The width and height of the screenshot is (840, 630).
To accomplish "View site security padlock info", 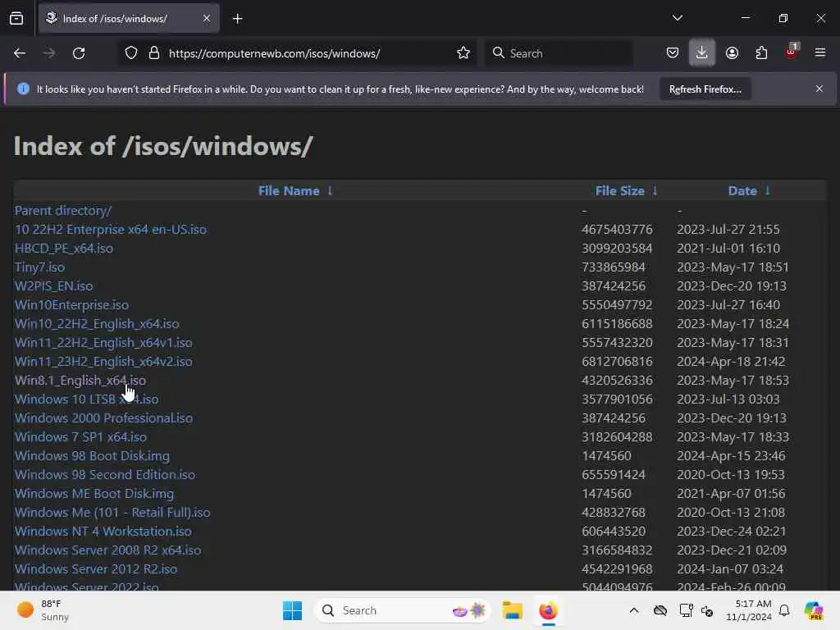I will pos(154,53).
